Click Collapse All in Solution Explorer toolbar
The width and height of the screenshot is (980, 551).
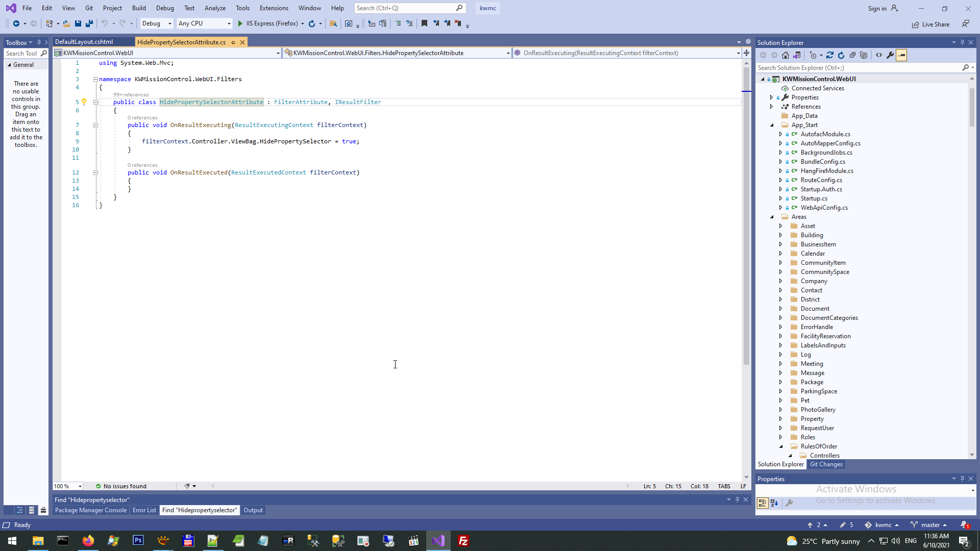click(x=852, y=55)
